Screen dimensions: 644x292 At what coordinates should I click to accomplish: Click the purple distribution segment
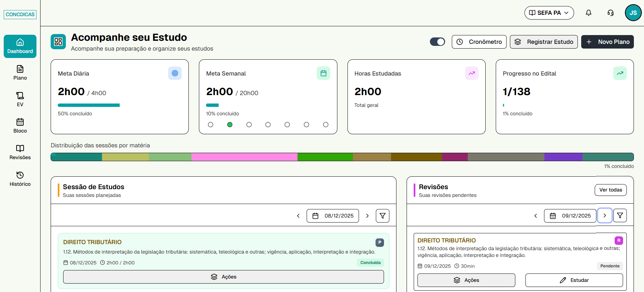pos(563,157)
